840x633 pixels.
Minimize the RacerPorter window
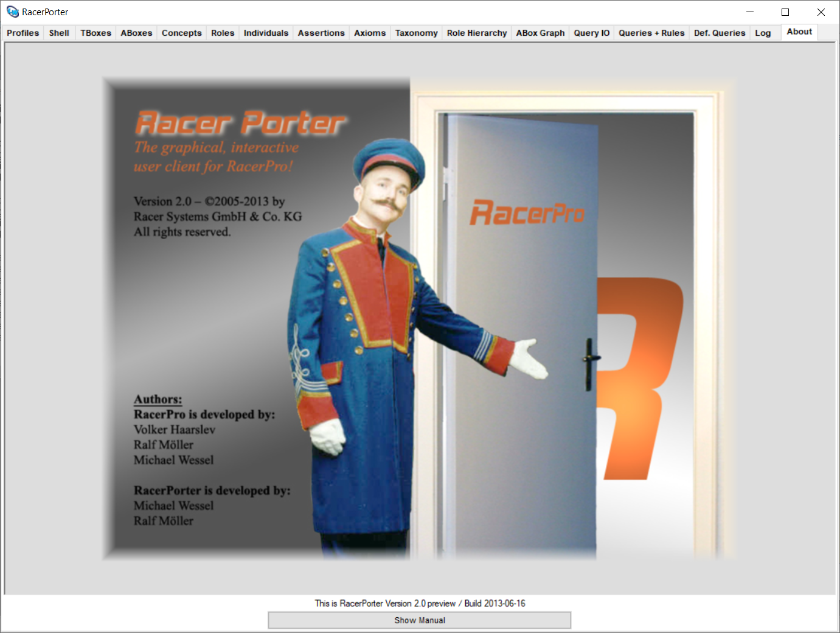[750, 12]
